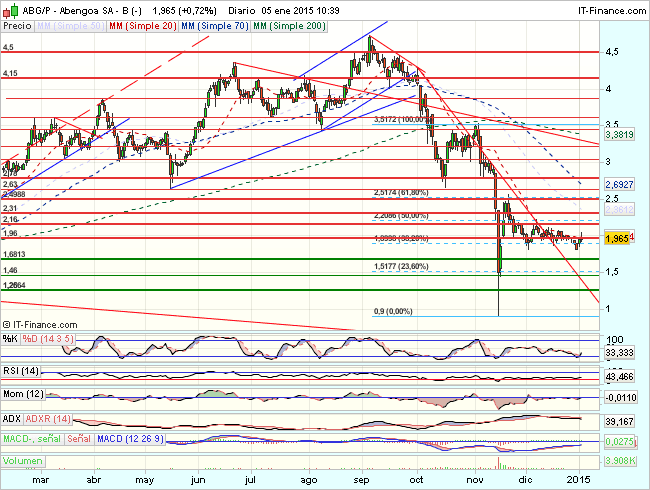Click the mar date on time axis
650x490 pixels.
coord(41,480)
